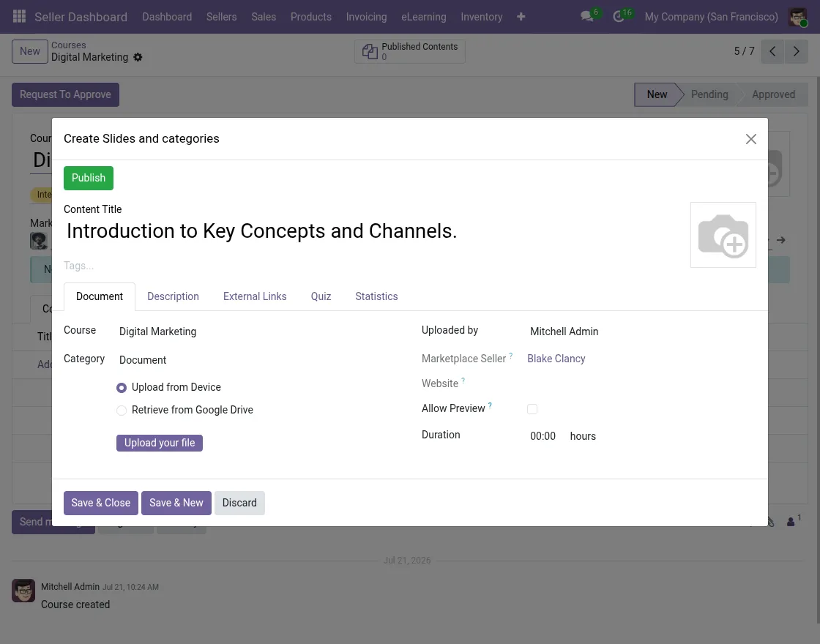Open the Invoicing menu
Viewport: 820px width, 644px height.
(x=366, y=17)
